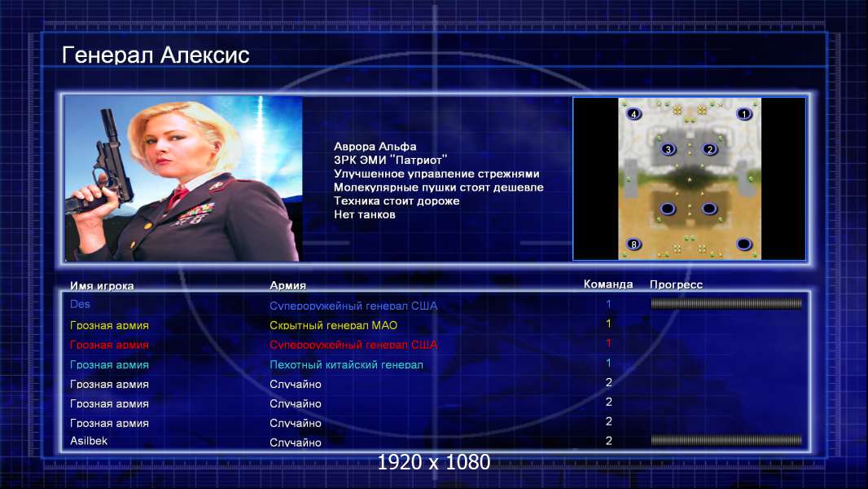This screenshot has width=868, height=489.
Task: Click red "Грозная армия" player name
Action: [109, 345]
